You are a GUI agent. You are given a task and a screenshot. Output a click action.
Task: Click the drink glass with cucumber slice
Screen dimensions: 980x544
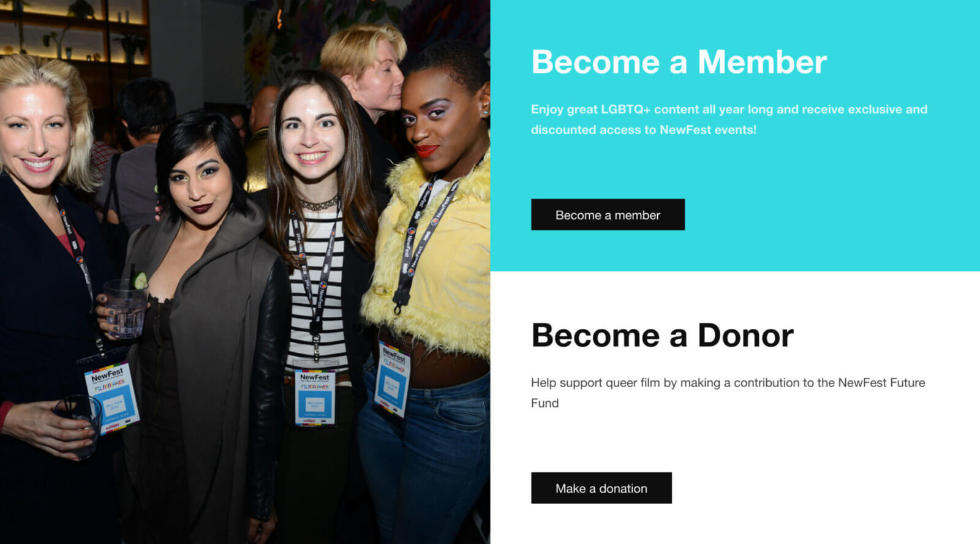(126, 306)
